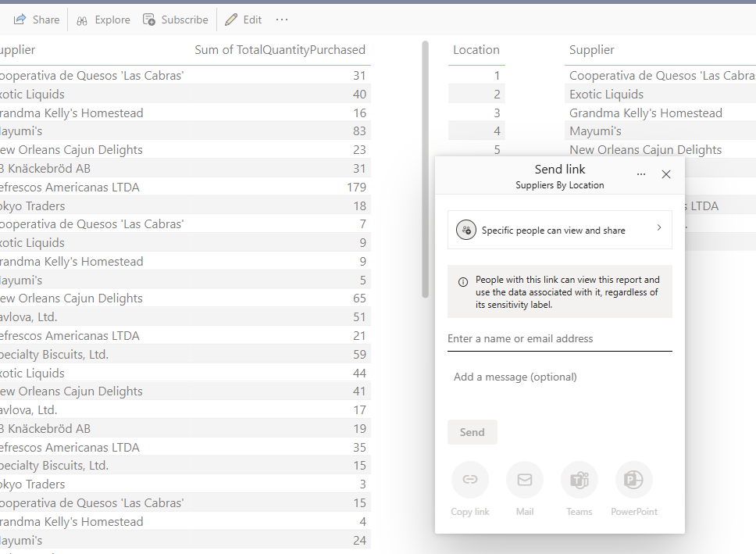
Task: Share the report to Teams
Action: (x=579, y=480)
